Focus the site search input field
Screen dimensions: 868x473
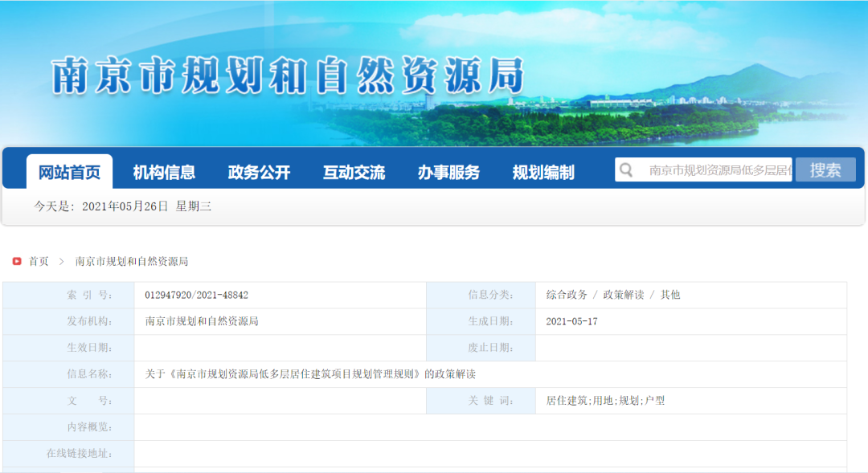[x=719, y=169]
